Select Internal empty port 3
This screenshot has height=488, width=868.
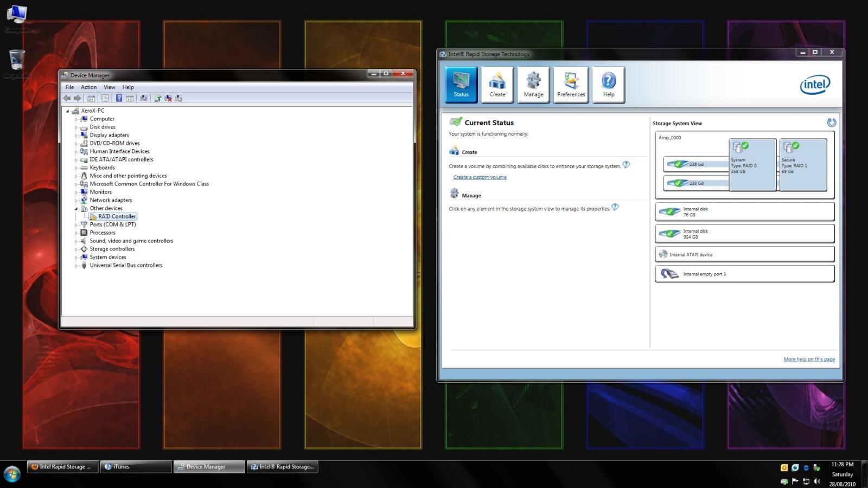744,274
